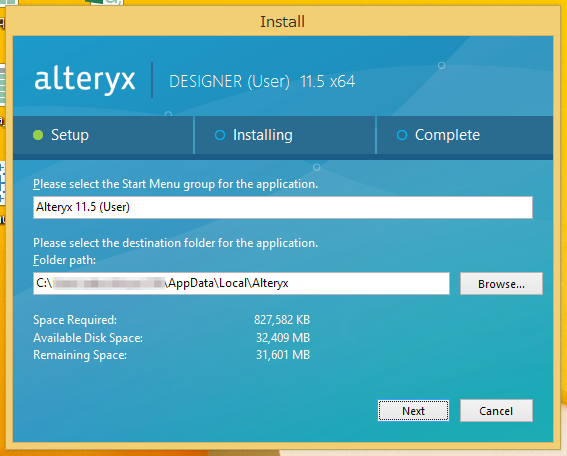This screenshot has width=567, height=456.
Task: Click the Start Menu group prompt text
Action: pos(175,184)
